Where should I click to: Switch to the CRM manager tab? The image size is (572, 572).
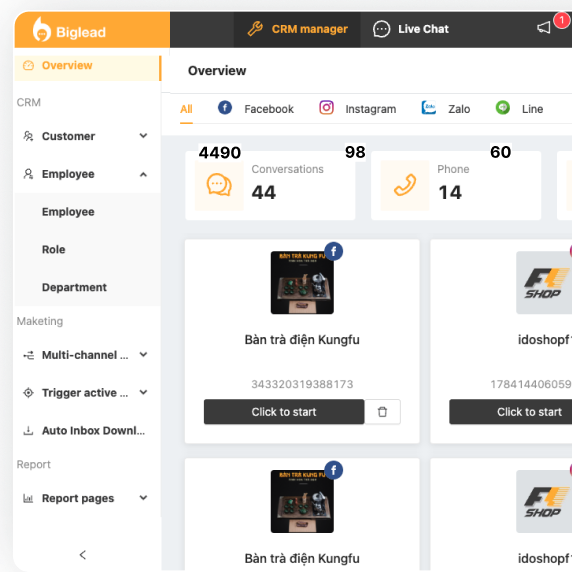[297, 29]
